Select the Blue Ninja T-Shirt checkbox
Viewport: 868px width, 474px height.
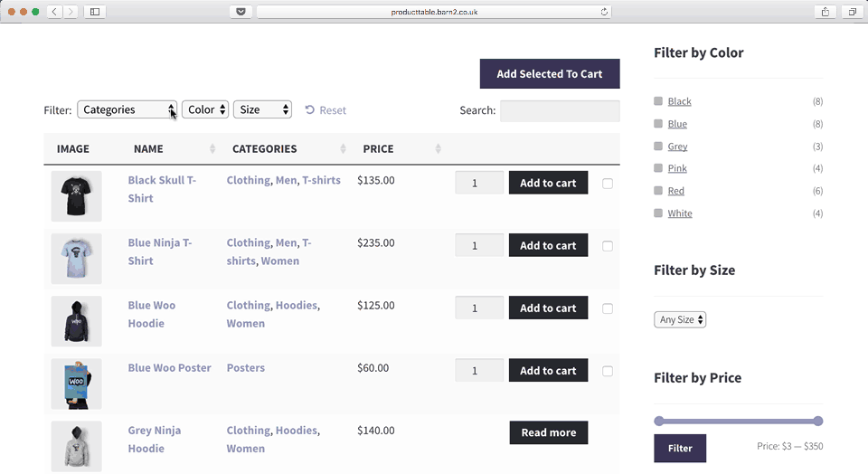tap(608, 246)
